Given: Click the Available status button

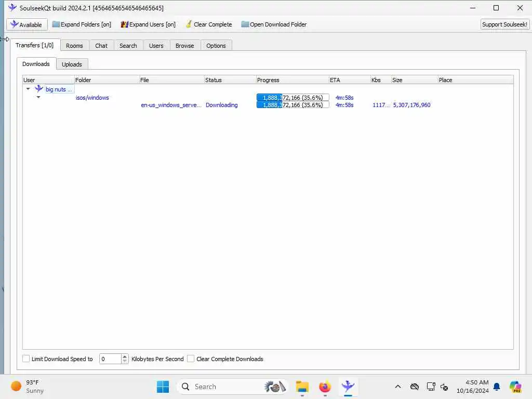Looking at the screenshot, I should (27, 24).
